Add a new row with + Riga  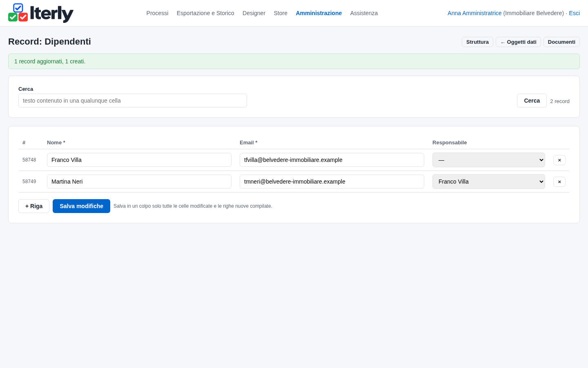[34, 206]
